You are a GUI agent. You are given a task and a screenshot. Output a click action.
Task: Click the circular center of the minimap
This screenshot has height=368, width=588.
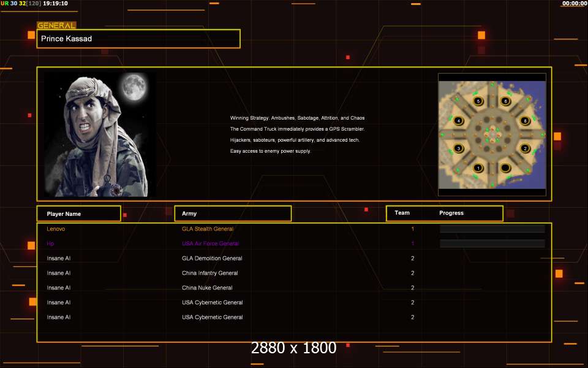pyautogui.click(x=492, y=134)
